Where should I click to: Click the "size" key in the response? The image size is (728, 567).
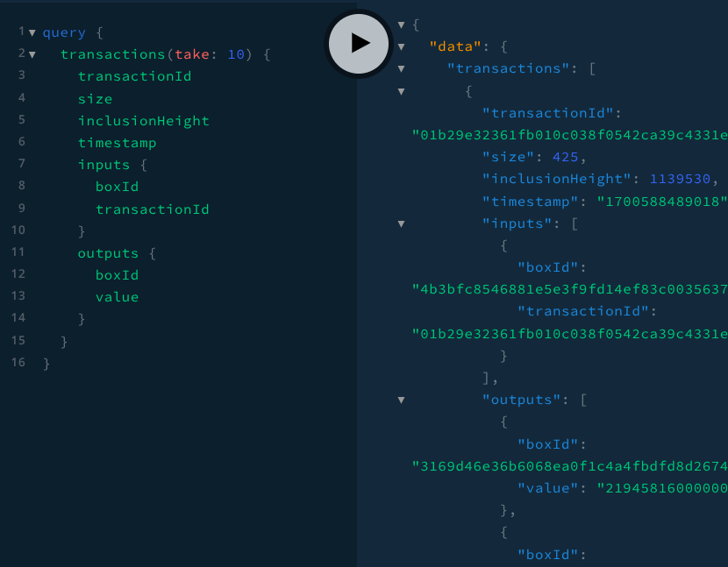click(x=508, y=157)
